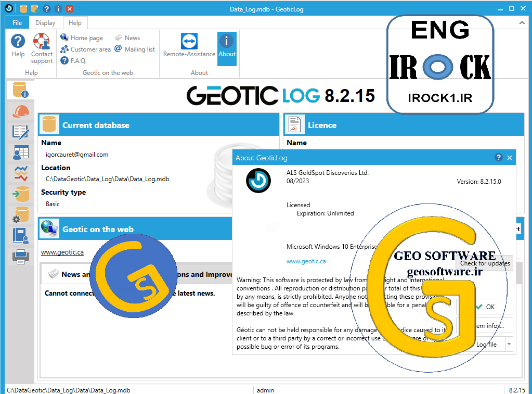Click Microsoft Windows 10 Enterprise text
Viewport: 532px width, 394px height.
[x=331, y=247]
